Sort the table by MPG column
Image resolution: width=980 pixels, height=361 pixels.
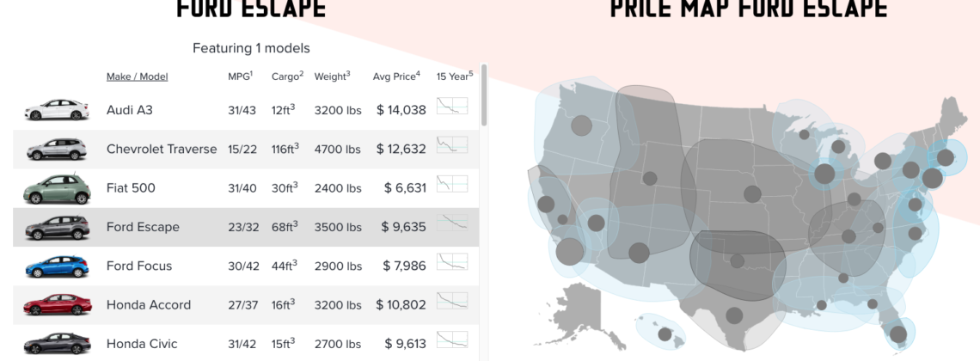(239, 76)
